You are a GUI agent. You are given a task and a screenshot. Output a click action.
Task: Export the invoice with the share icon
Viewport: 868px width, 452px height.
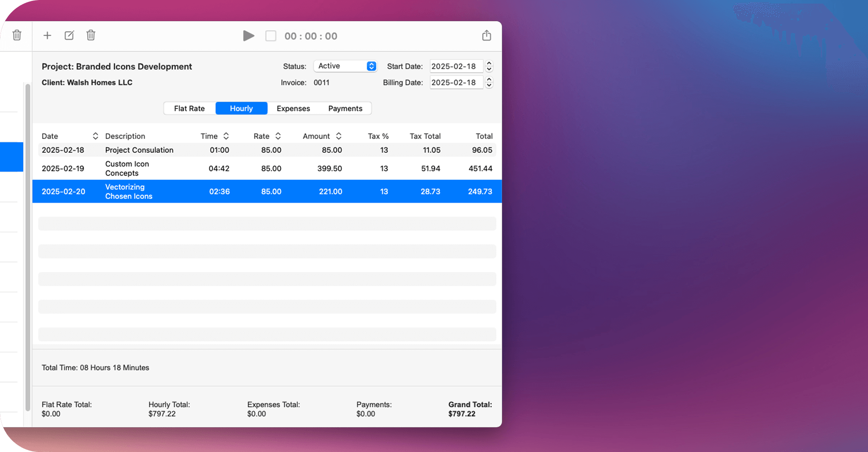[486, 35]
